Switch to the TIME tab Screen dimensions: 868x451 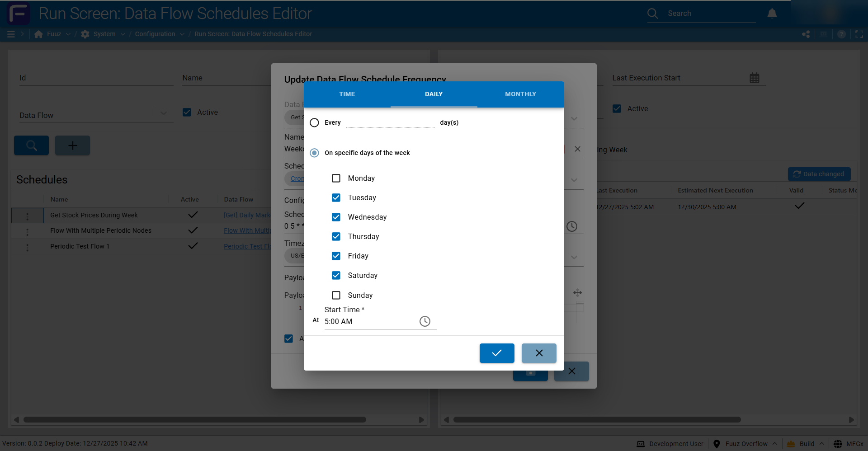tap(347, 94)
